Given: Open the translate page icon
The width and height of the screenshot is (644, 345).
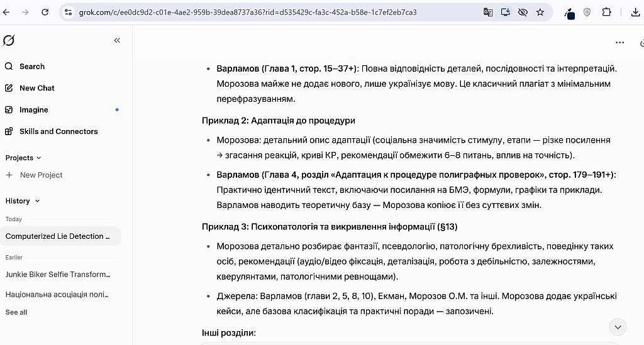Looking at the screenshot, I should coord(488,13).
